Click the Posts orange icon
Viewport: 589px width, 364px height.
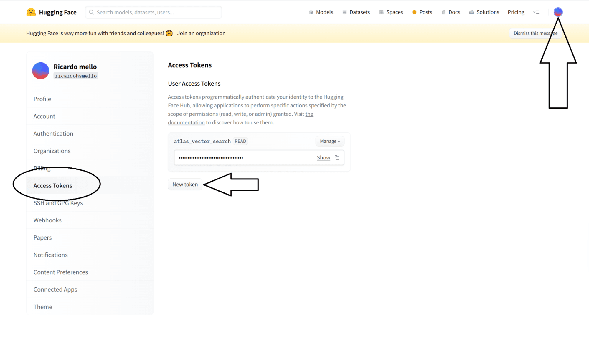414,12
